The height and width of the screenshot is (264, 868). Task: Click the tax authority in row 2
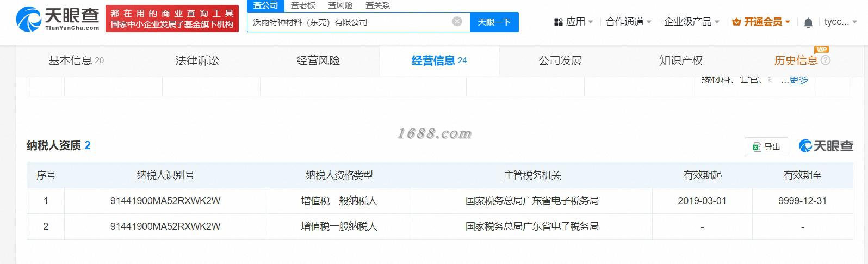(532, 226)
